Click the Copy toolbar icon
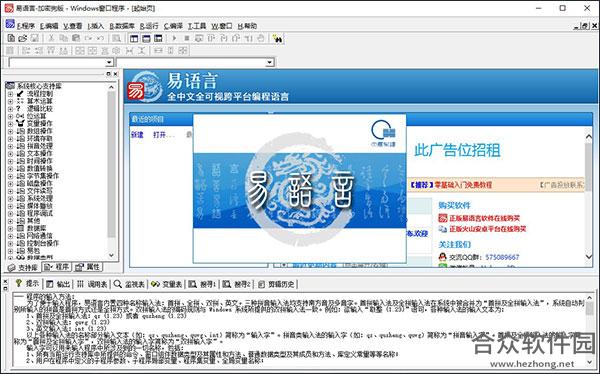Screen dimensions: 600x374 coord(64,38)
